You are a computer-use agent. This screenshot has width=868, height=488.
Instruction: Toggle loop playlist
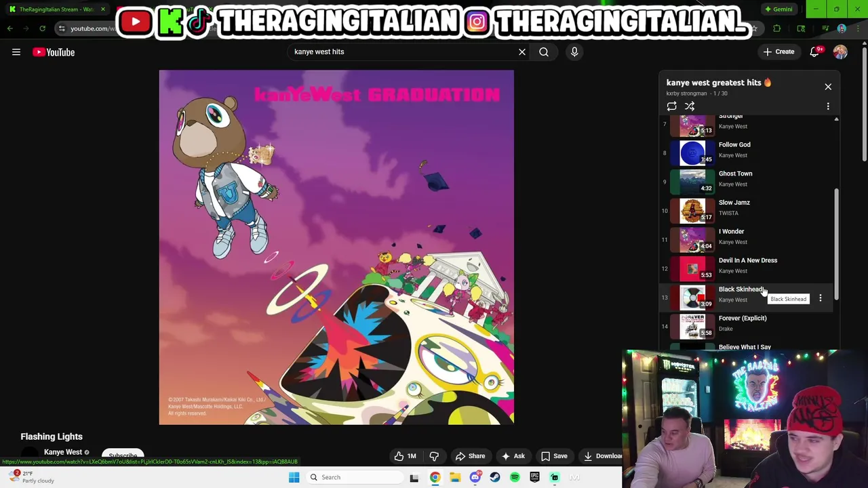point(671,106)
